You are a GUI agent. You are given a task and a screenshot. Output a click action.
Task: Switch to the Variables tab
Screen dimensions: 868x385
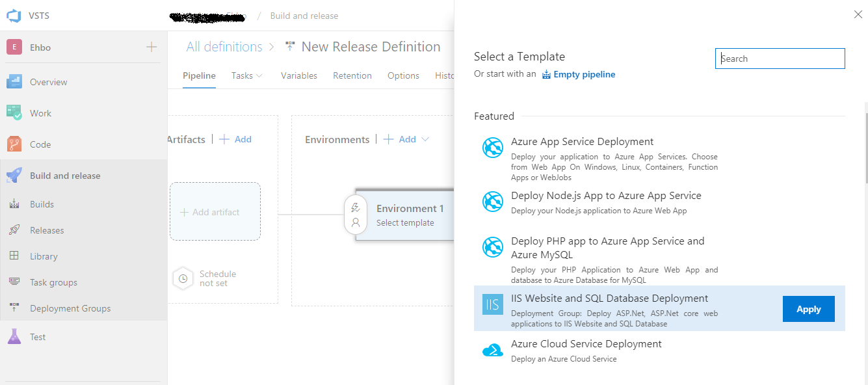[x=299, y=75]
